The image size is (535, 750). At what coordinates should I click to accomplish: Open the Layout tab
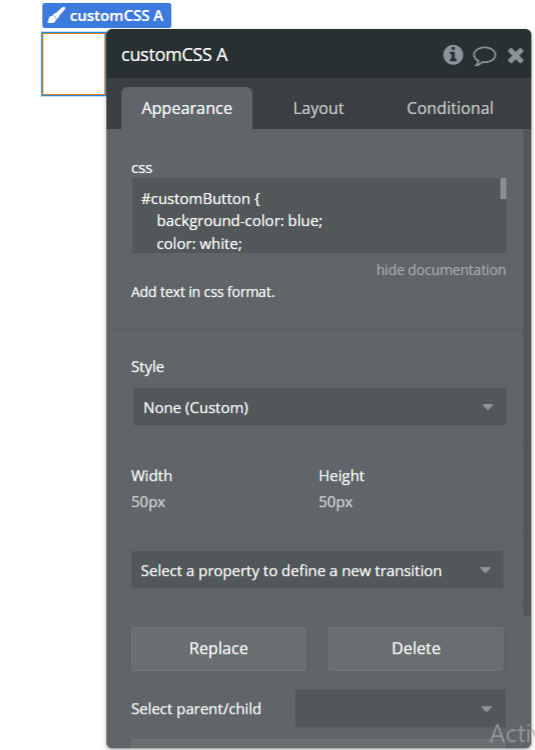[318, 108]
